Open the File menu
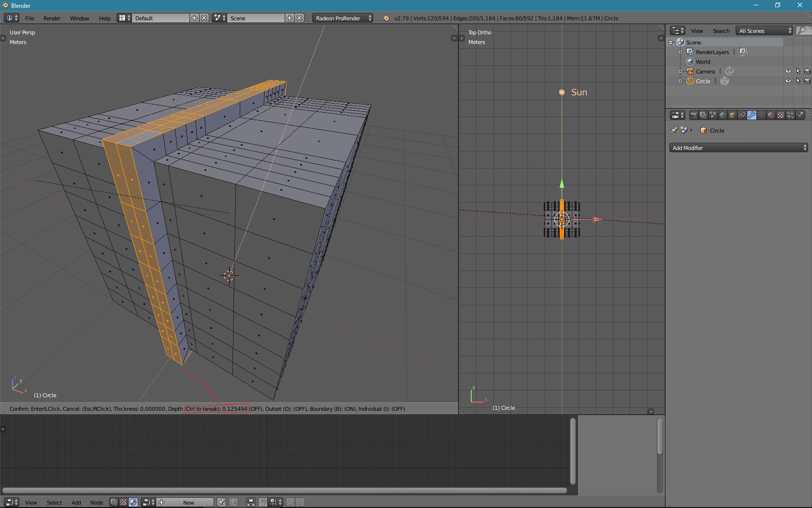This screenshot has height=508, width=812. click(x=29, y=18)
